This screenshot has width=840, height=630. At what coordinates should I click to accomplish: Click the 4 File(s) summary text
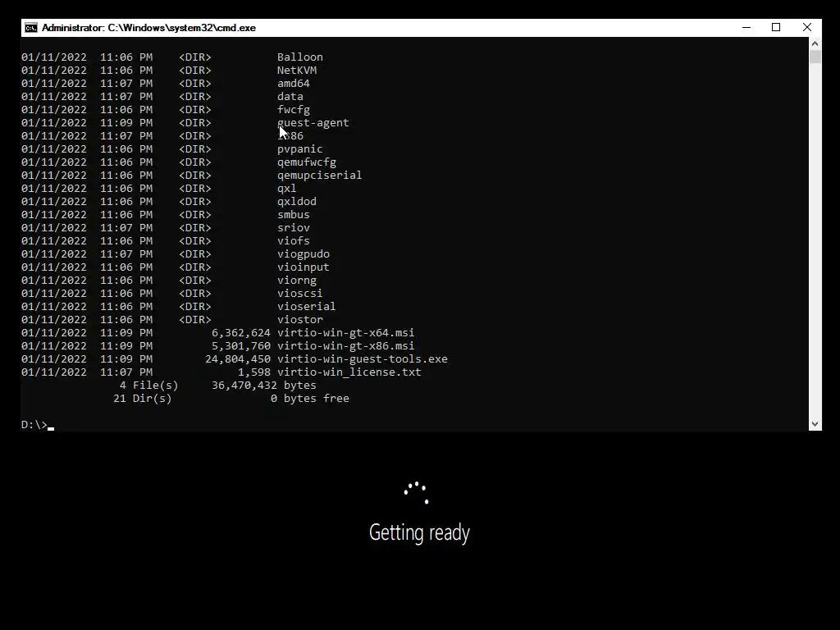(149, 386)
